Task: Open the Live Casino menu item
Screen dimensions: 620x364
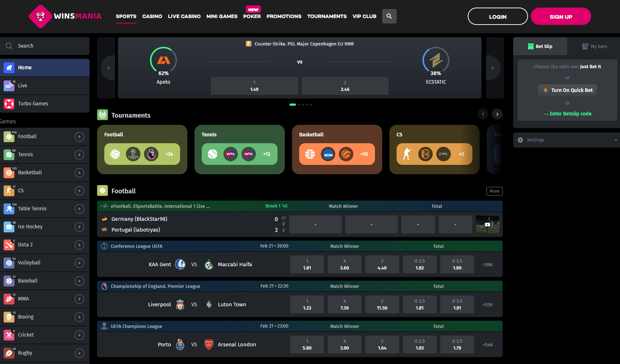Action: [x=184, y=17]
